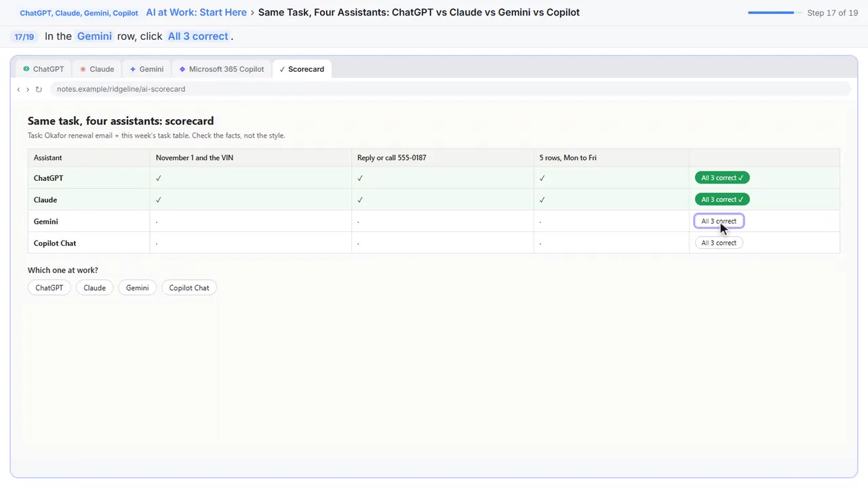This screenshot has width=868, height=488.
Task: Choose ChatGPT under Which one at work
Action: tap(50, 288)
